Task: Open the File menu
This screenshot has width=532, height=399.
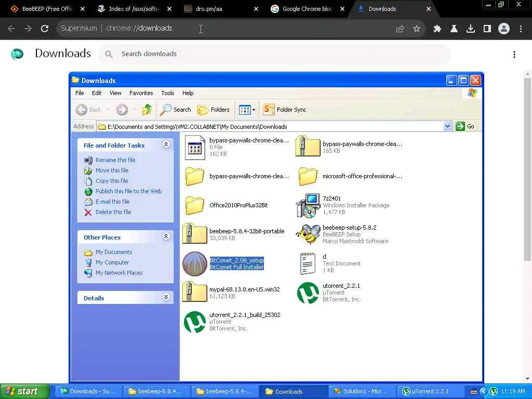Action: (x=79, y=93)
